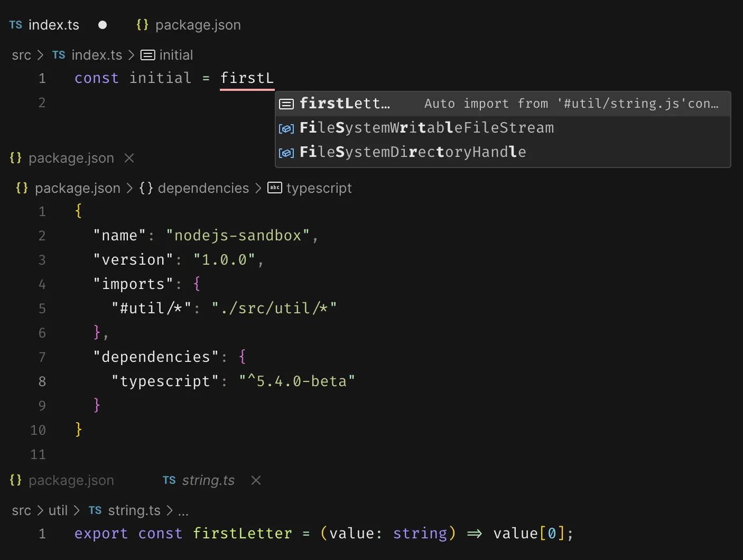Click the TS icon on index.ts tab

pos(16,25)
